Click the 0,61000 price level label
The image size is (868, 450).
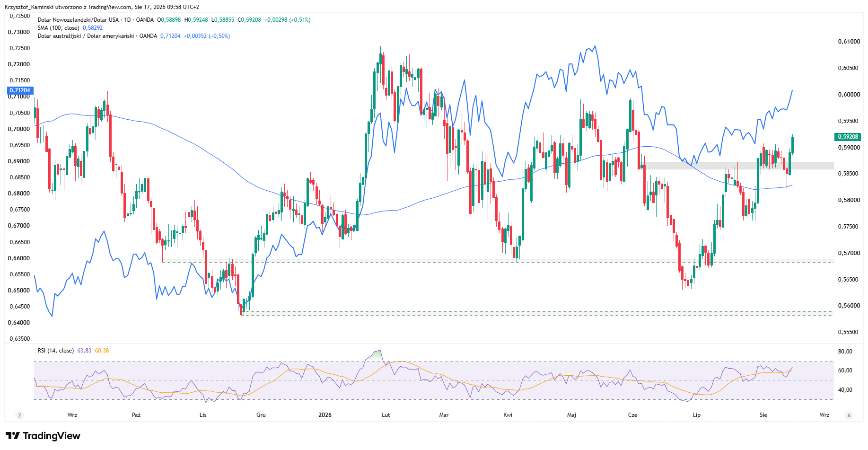[x=849, y=42]
